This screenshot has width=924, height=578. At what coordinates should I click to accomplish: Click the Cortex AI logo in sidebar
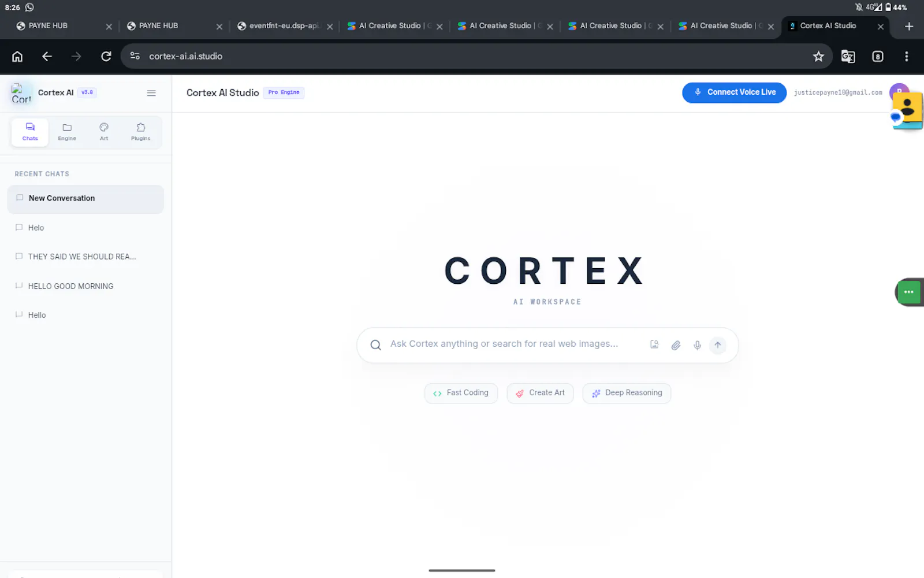(x=21, y=93)
